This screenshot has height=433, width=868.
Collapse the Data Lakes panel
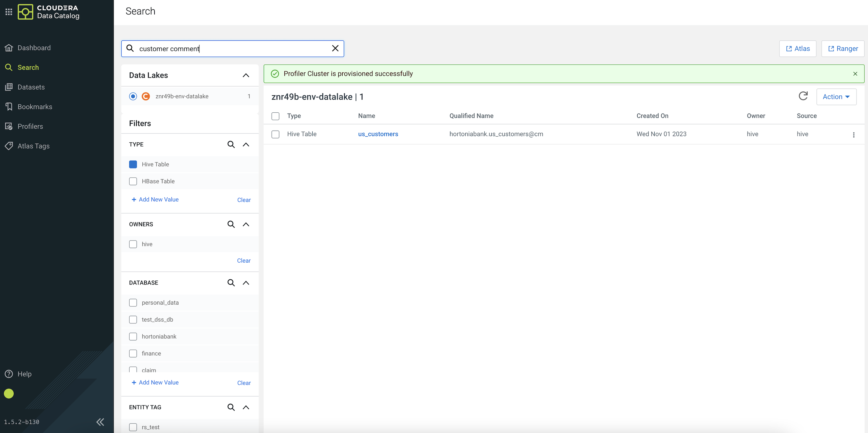(246, 75)
